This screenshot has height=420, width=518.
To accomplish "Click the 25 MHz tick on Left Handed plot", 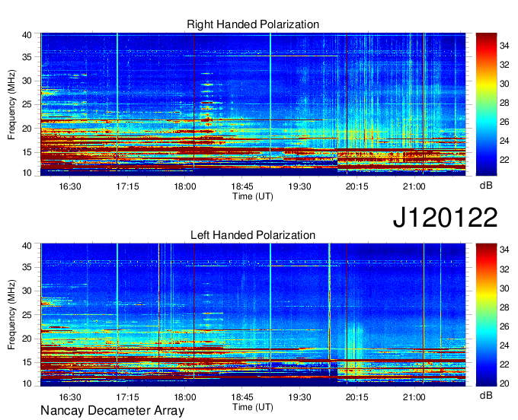I will (27, 315).
